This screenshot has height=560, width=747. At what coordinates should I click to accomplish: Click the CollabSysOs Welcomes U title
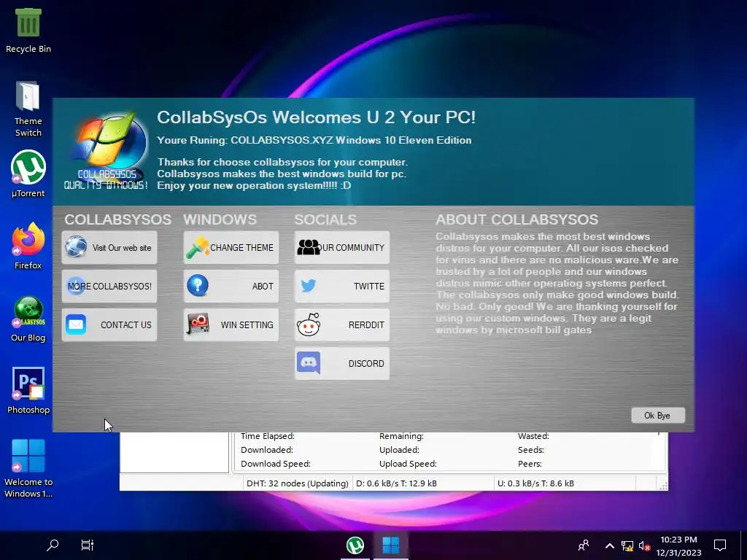coord(317,117)
